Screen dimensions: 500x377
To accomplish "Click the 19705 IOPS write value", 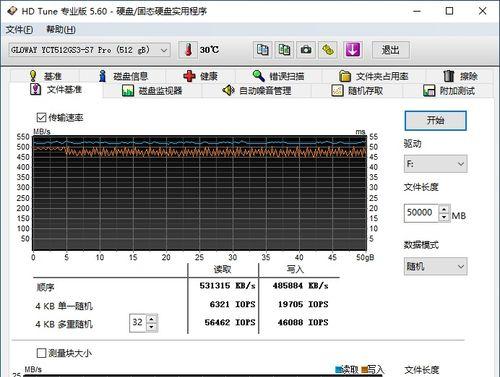I will 303,304.
